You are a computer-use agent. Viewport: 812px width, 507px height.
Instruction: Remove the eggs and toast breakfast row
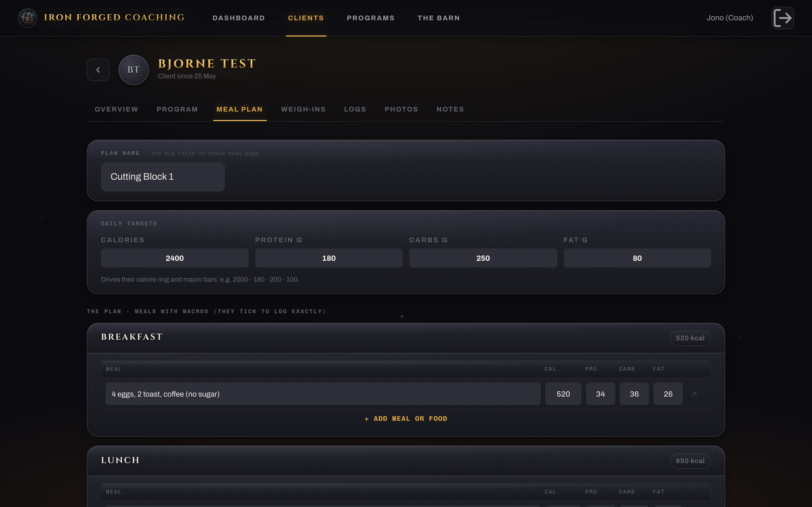[694, 394]
